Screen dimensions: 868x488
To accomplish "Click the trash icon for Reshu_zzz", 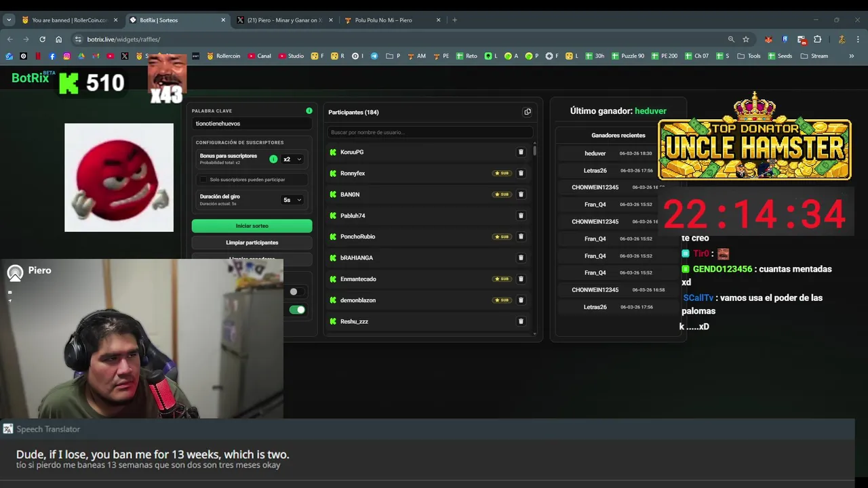I will click(521, 321).
